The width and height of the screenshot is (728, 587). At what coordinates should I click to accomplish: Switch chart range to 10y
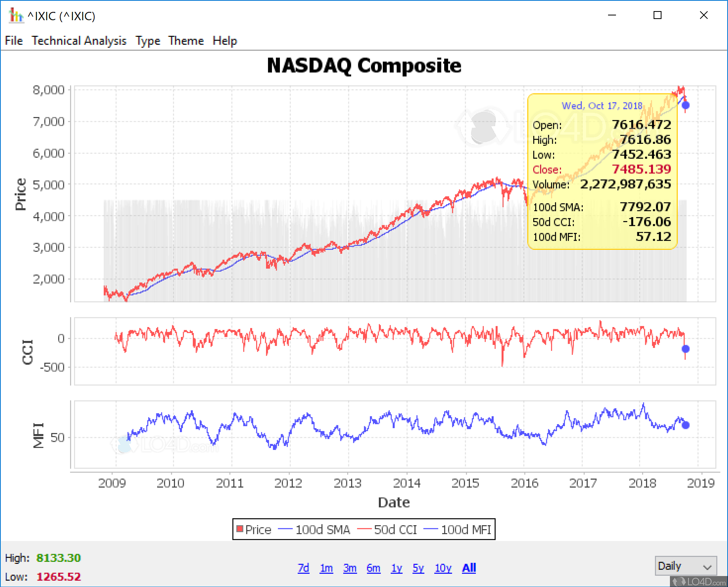(443, 568)
